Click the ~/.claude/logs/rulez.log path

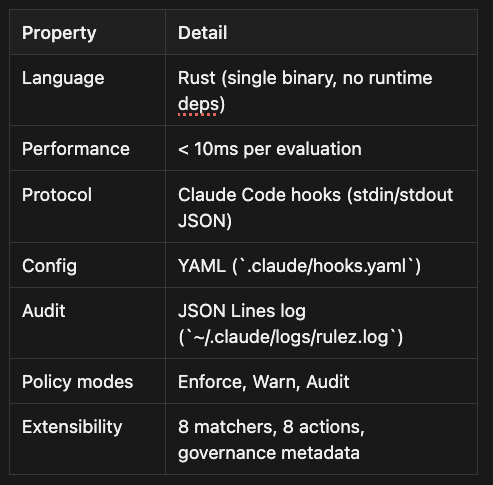(x=291, y=337)
